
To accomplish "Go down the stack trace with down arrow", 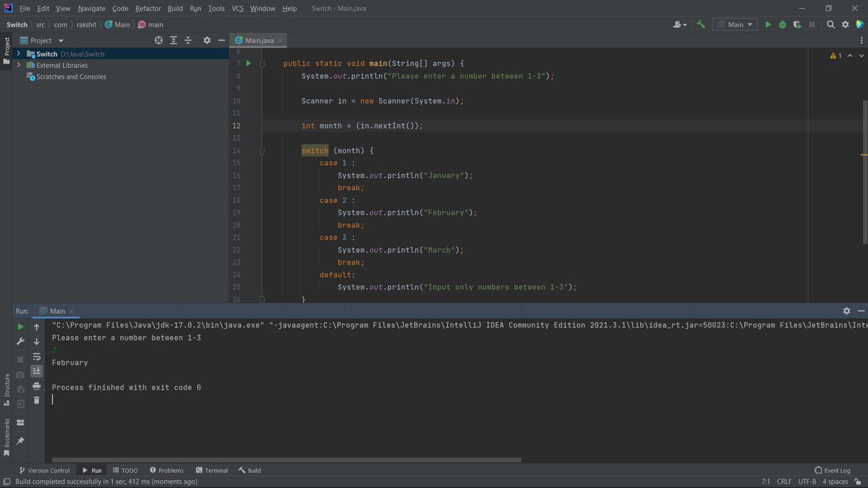I will 36,341.
